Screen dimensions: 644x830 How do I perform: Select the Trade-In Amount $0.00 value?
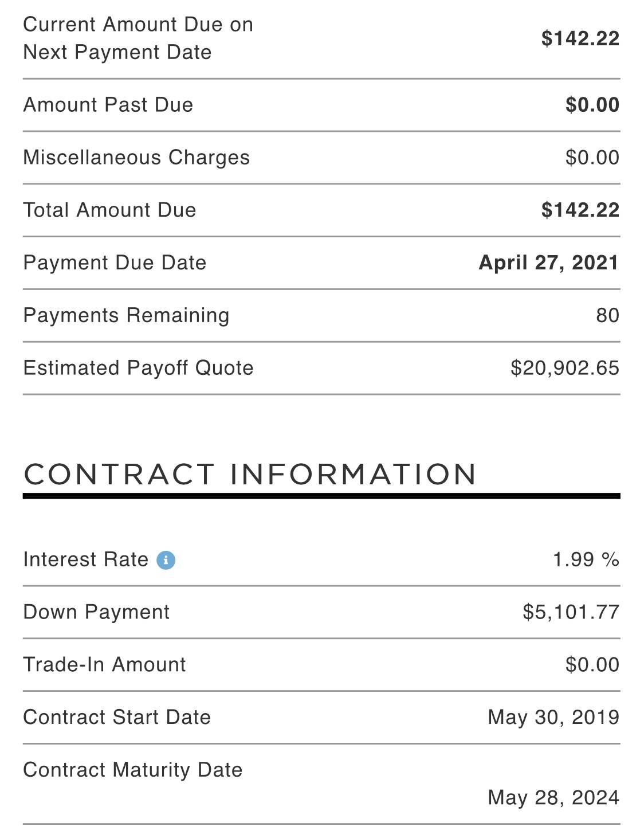pos(592,665)
